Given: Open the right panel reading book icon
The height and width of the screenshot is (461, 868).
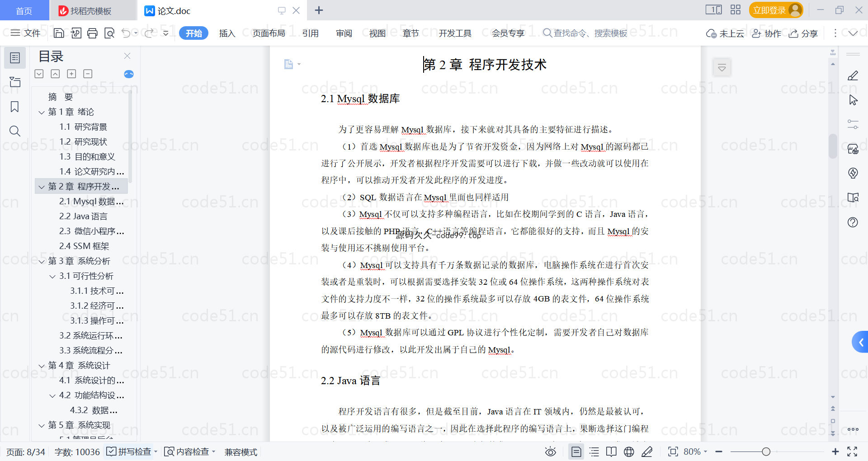Looking at the screenshot, I should [x=853, y=198].
